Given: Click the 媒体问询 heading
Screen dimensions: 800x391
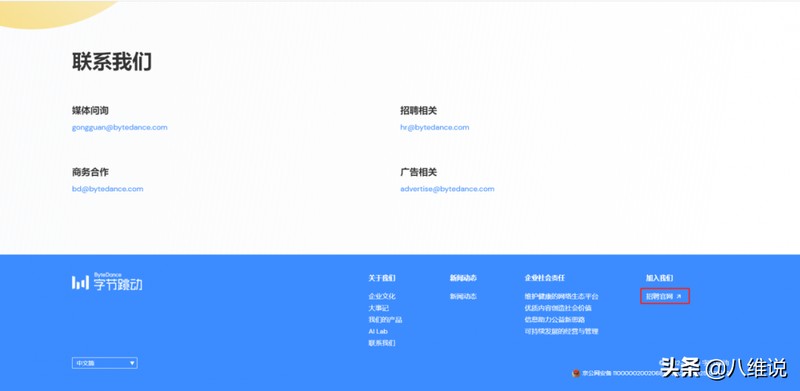Looking at the screenshot, I should click(90, 111).
